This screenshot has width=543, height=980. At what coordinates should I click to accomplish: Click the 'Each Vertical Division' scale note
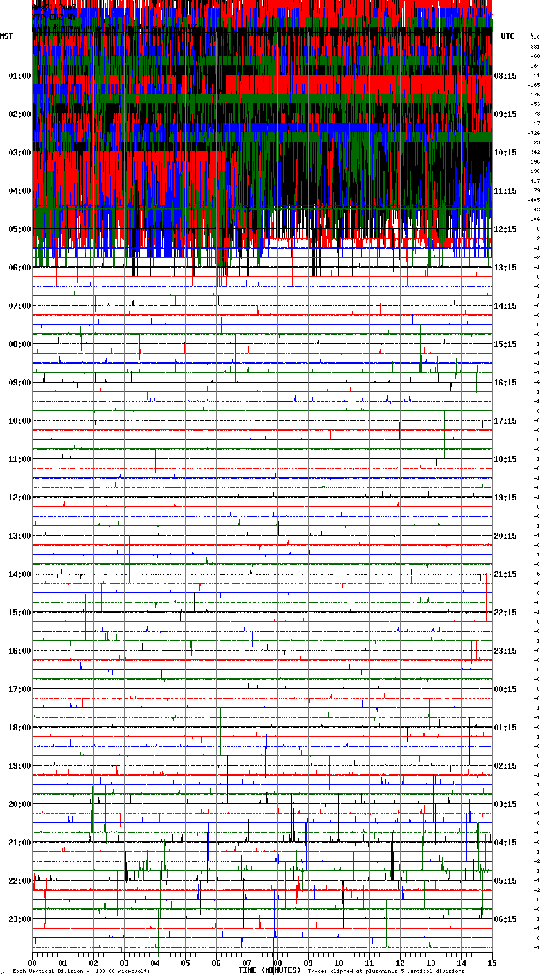click(81, 972)
